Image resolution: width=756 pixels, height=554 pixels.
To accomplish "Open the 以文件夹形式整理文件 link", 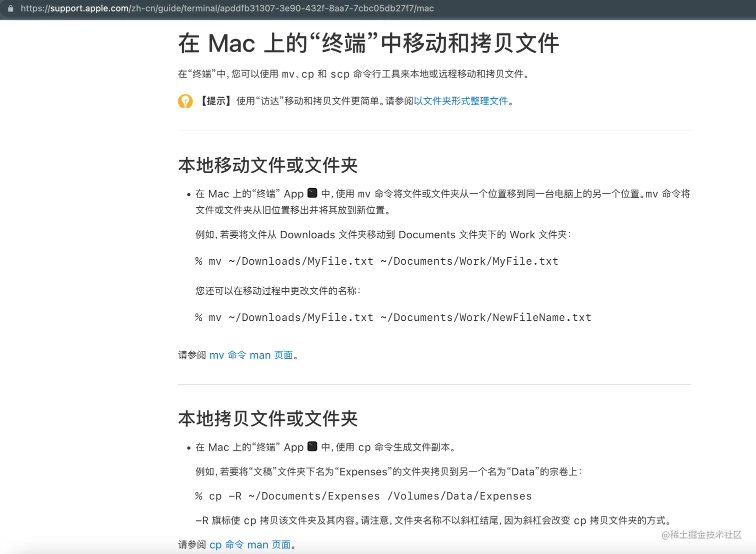I will coord(460,101).
